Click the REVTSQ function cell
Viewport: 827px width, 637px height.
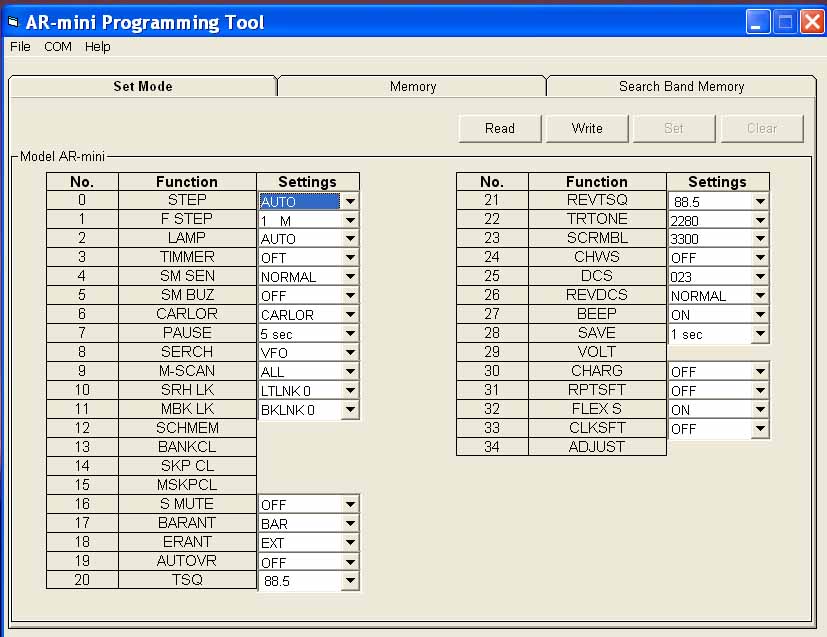point(597,200)
